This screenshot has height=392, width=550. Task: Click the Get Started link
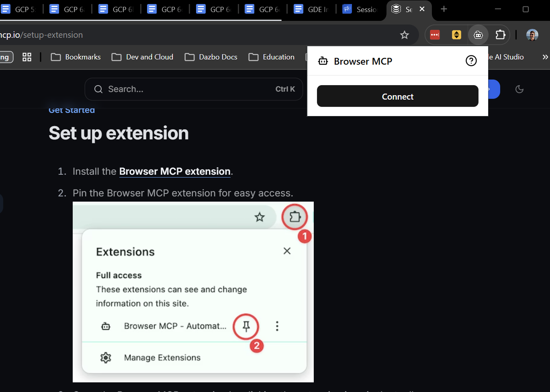coord(72,110)
